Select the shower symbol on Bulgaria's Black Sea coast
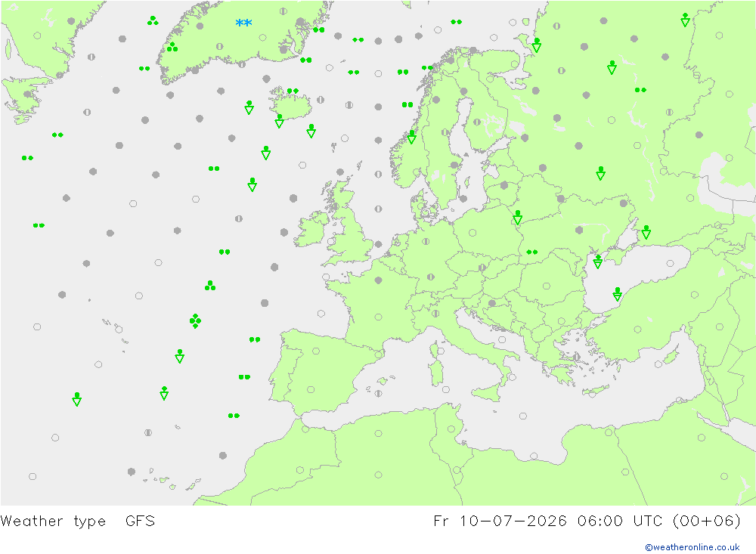Image resolution: width=756 pixels, height=554 pixels. point(617,294)
